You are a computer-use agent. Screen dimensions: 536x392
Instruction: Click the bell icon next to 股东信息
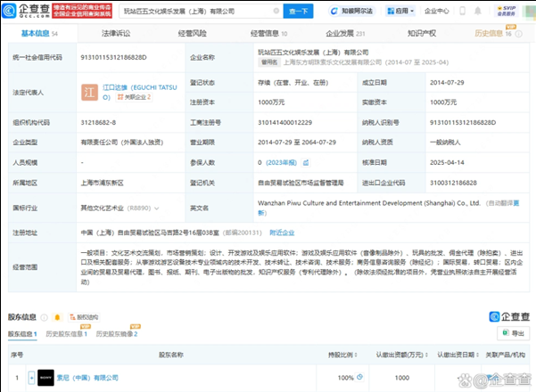56,316
